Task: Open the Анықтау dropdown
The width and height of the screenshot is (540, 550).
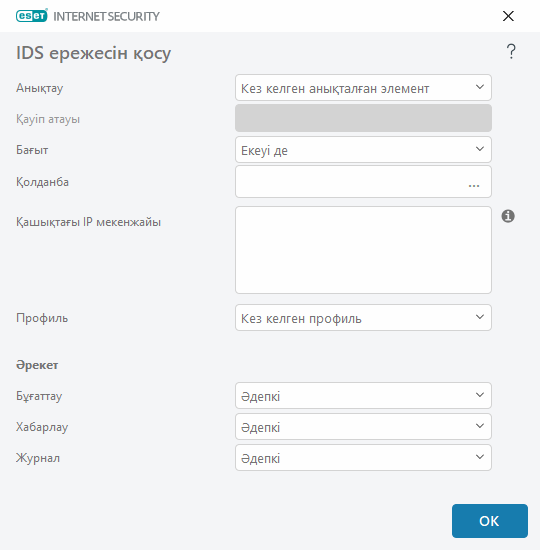Action: [x=363, y=87]
